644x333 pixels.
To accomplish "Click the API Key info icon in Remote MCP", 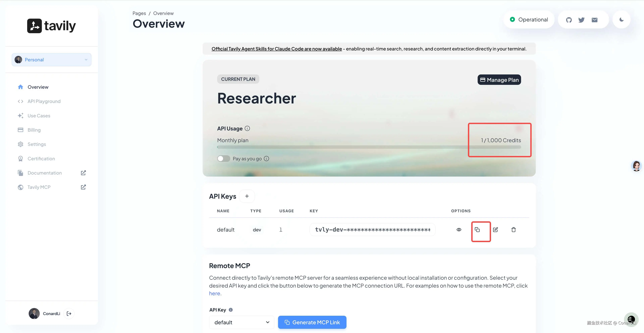I will pyautogui.click(x=231, y=310).
